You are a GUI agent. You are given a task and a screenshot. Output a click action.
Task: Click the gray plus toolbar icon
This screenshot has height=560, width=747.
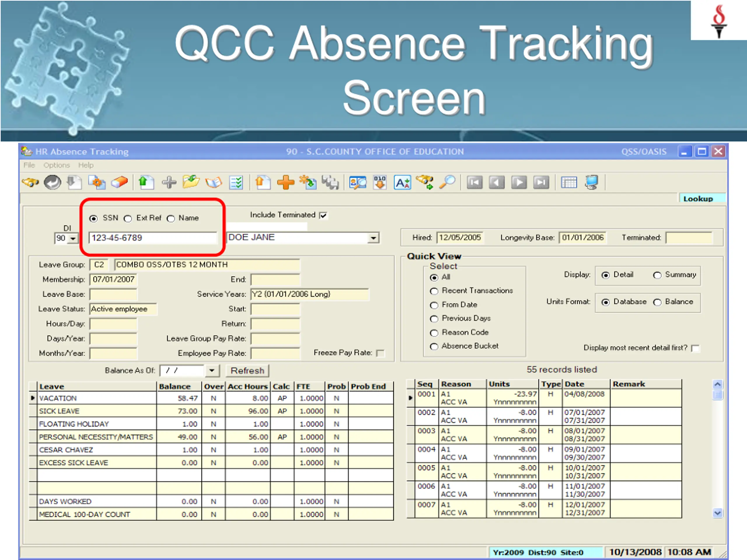click(x=169, y=183)
